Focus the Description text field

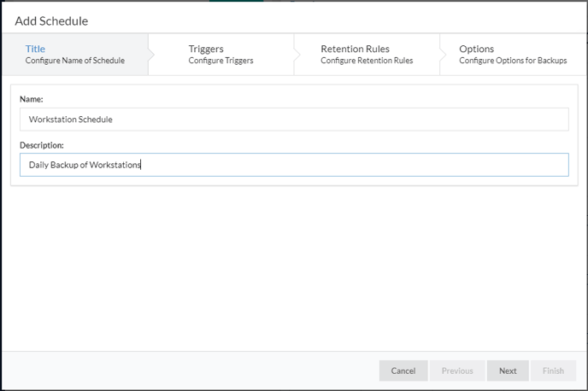click(x=294, y=165)
